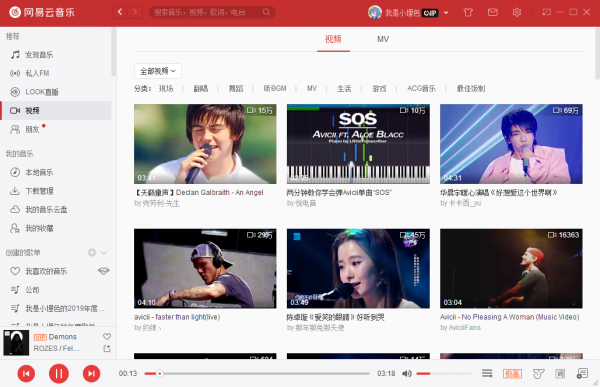Open the sound quality 极高 button

coord(512,374)
